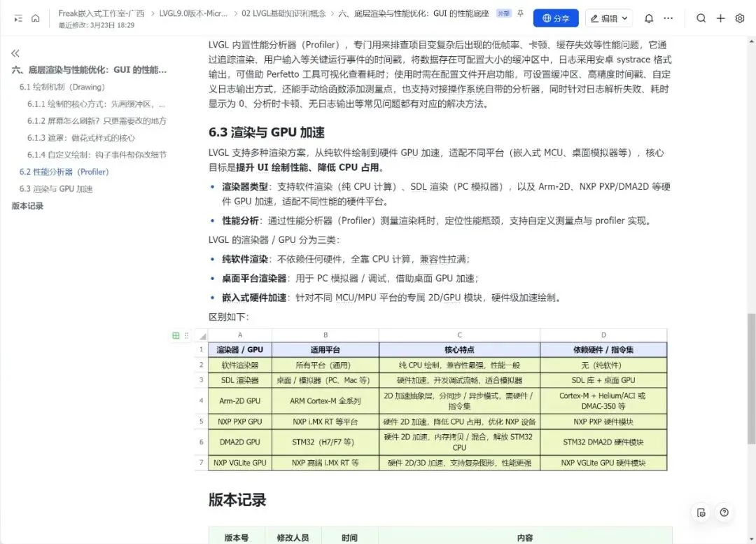Click the ARM Cortex-M 全系列 cell
Image resolution: width=756 pixels, height=544 pixels.
[x=325, y=400]
